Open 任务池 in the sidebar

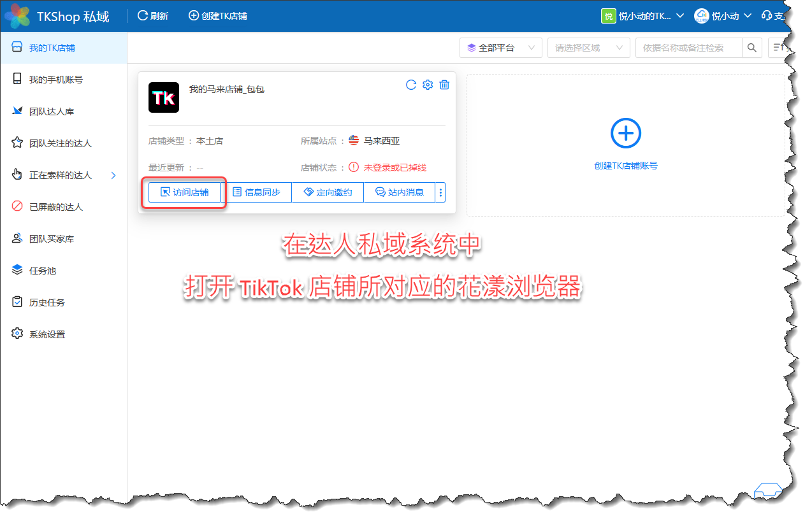coord(64,271)
